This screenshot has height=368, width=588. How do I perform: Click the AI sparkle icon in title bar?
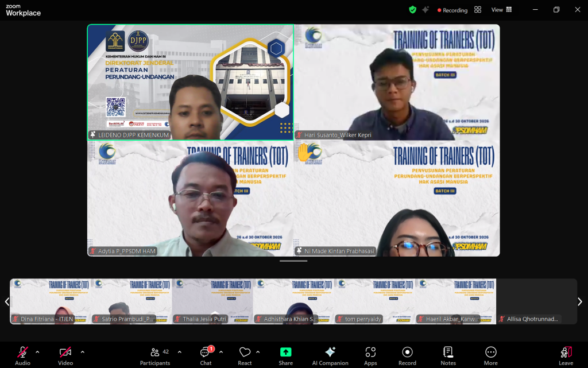click(x=425, y=10)
